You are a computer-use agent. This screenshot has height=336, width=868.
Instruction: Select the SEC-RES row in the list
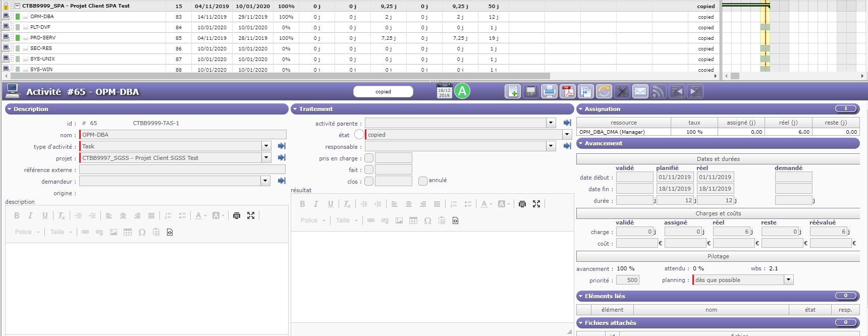point(41,48)
